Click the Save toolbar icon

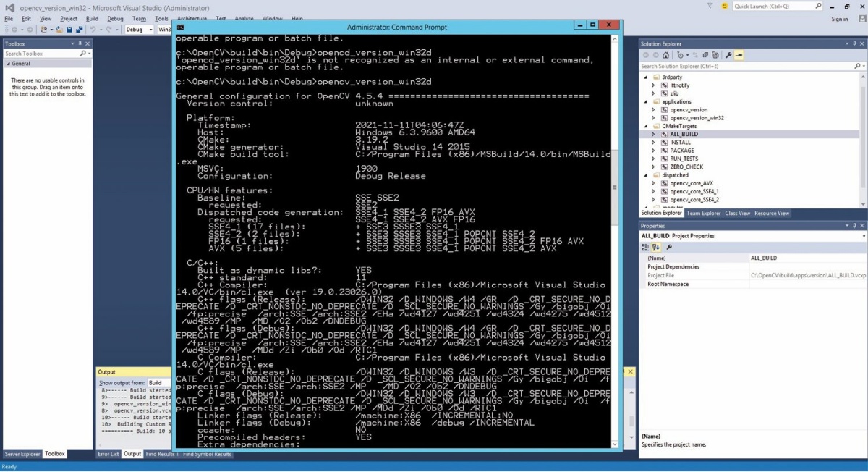click(x=69, y=30)
